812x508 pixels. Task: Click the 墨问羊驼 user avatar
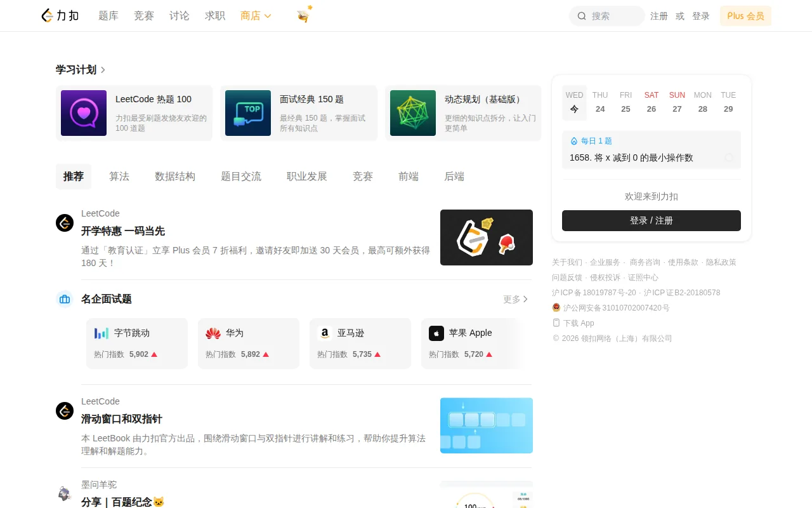click(65, 493)
